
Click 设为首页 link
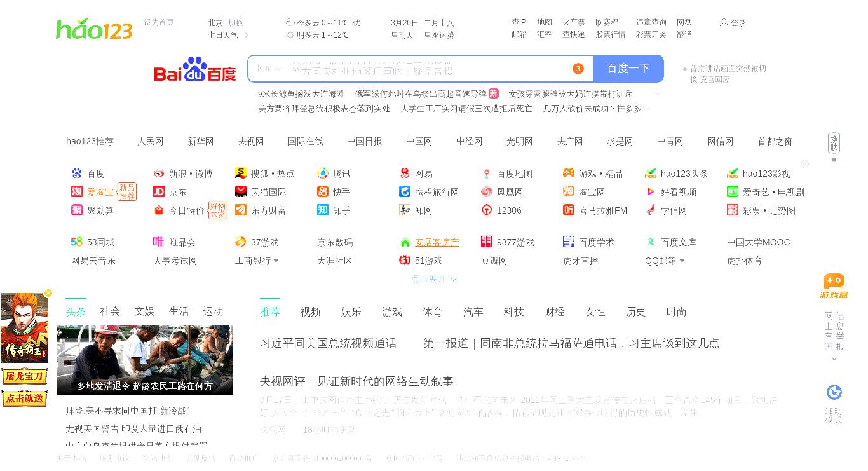coord(159,22)
